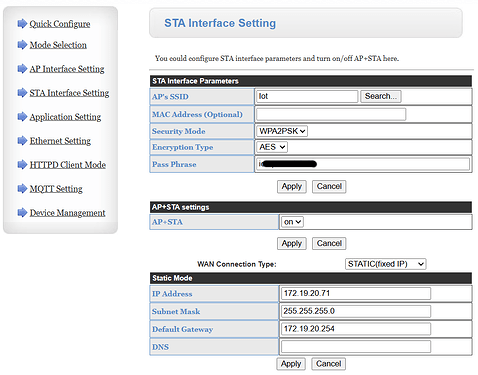Apply the Static Mode settings
This screenshot has width=478, height=375.
point(291,364)
